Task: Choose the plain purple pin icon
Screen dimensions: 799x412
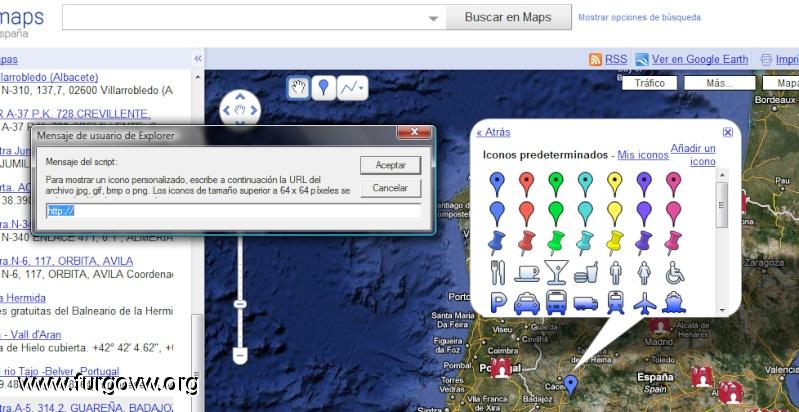Action: (x=644, y=213)
